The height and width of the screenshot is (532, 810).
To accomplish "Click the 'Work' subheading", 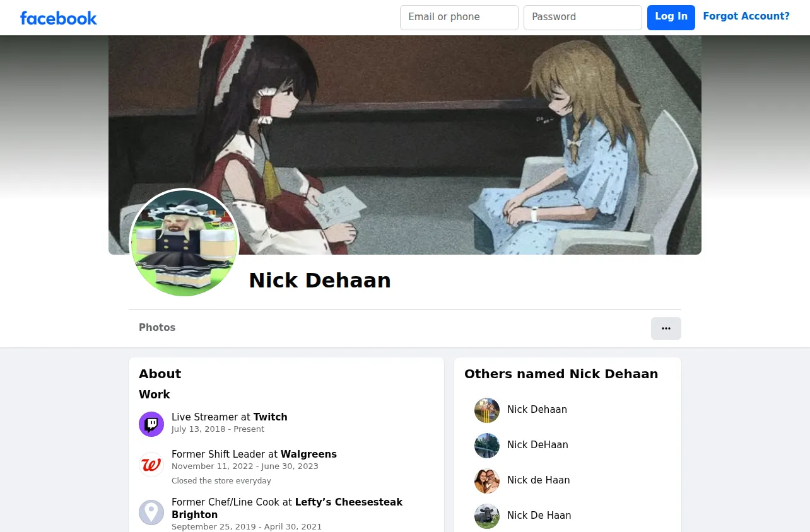I will point(155,395).
